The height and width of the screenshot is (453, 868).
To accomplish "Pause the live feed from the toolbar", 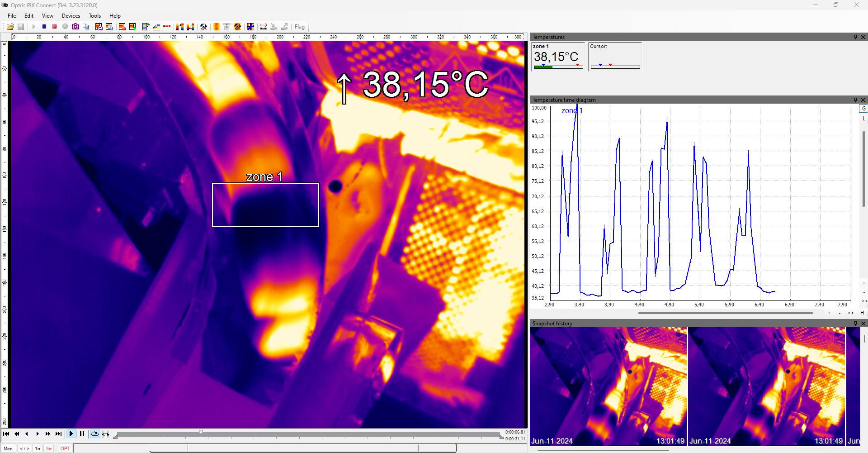I will coord(44,27).
